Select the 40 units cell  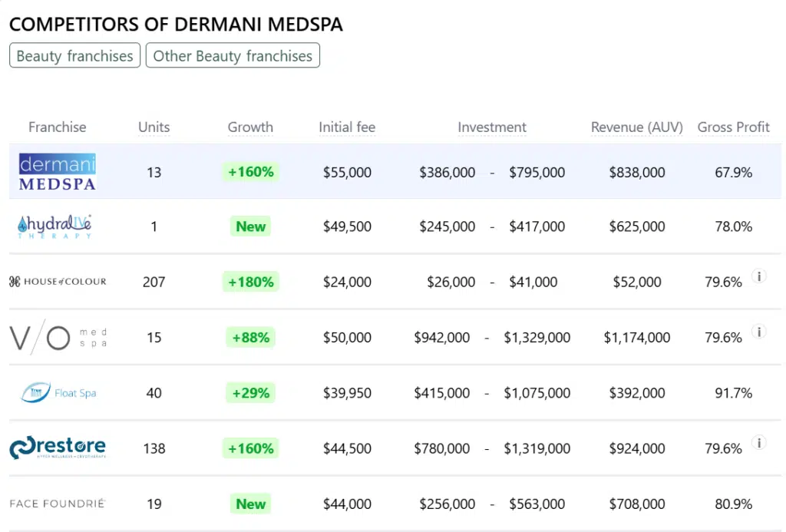pyautogui.click(x=154, y=392)
